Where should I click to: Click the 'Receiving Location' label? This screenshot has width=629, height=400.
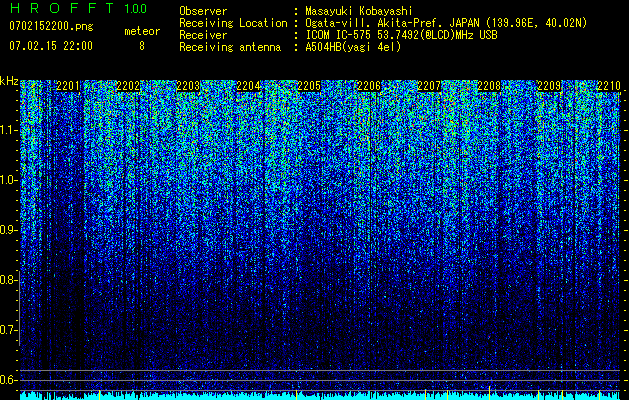[x=233, y=23]
